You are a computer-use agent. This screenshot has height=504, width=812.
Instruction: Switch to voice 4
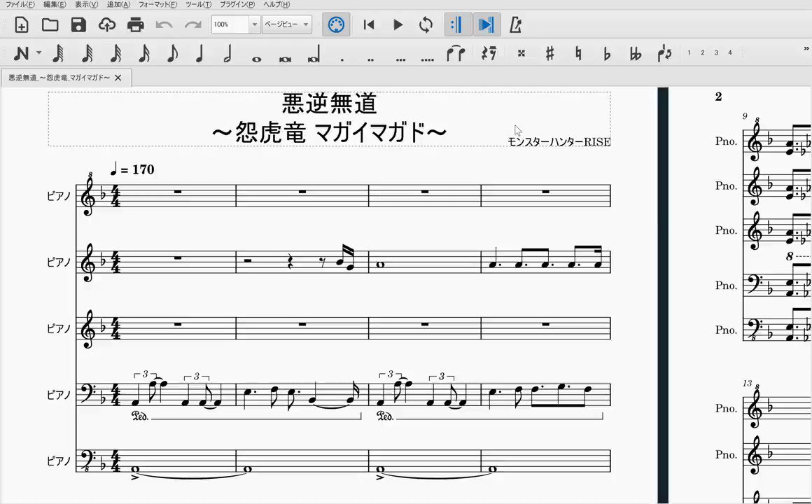coord(730,52)
